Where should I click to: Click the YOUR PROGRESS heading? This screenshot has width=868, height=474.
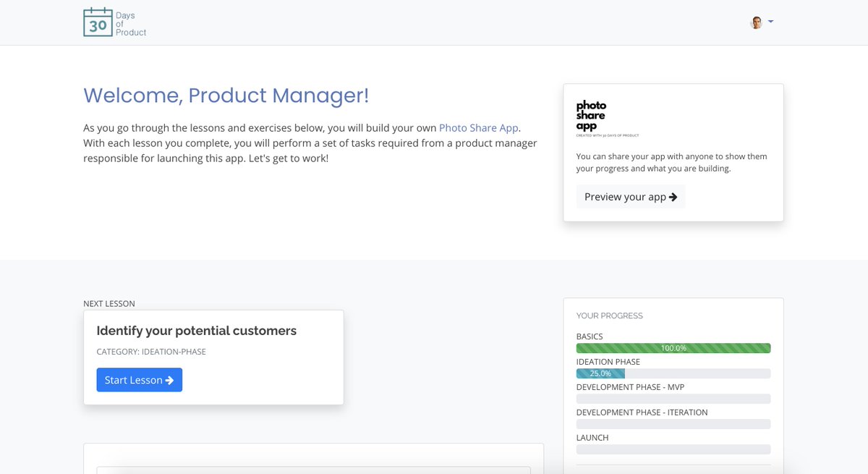point(610,316)
